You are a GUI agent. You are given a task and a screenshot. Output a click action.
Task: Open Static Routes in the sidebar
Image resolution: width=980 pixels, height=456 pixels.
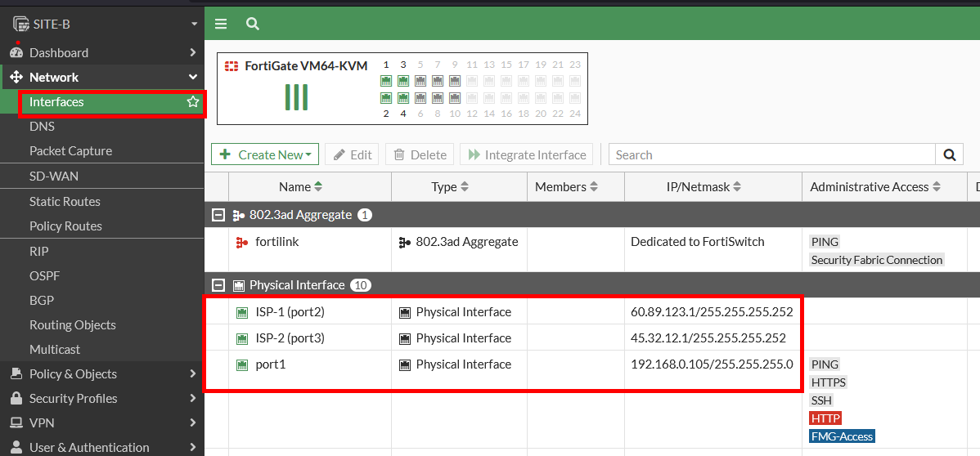[65, 201]
